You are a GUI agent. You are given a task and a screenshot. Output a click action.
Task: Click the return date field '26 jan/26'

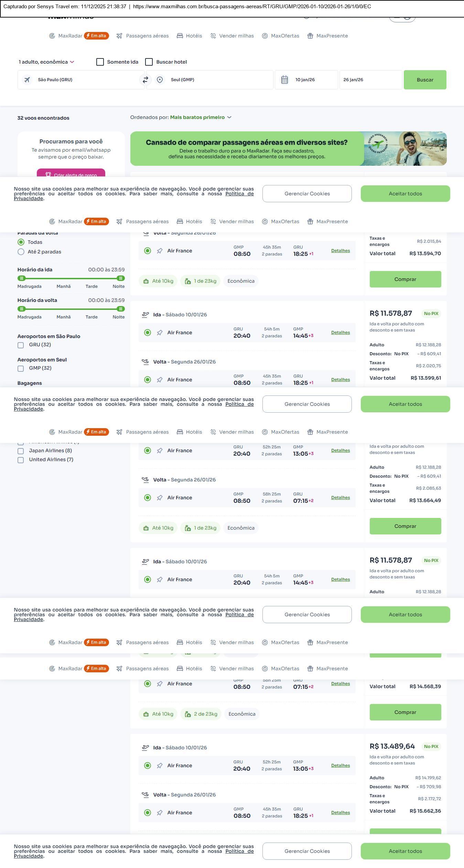[x=370, y=80]
